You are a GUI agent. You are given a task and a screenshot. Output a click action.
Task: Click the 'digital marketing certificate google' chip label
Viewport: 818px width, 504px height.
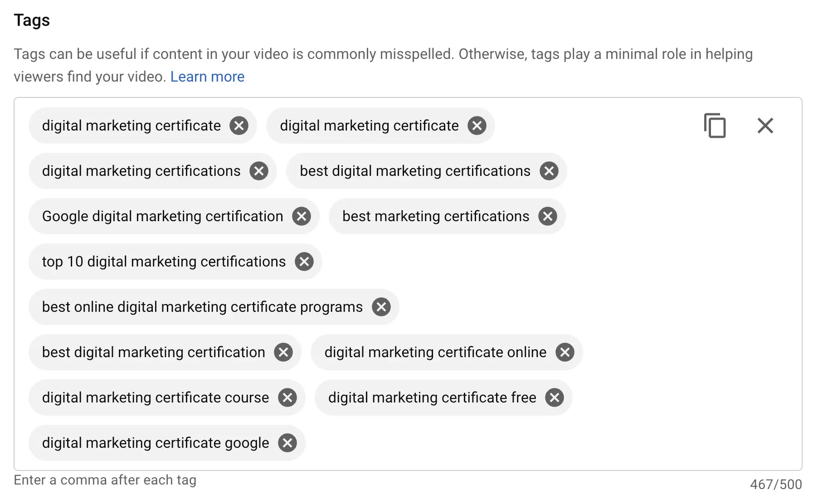tap(155, 443)
